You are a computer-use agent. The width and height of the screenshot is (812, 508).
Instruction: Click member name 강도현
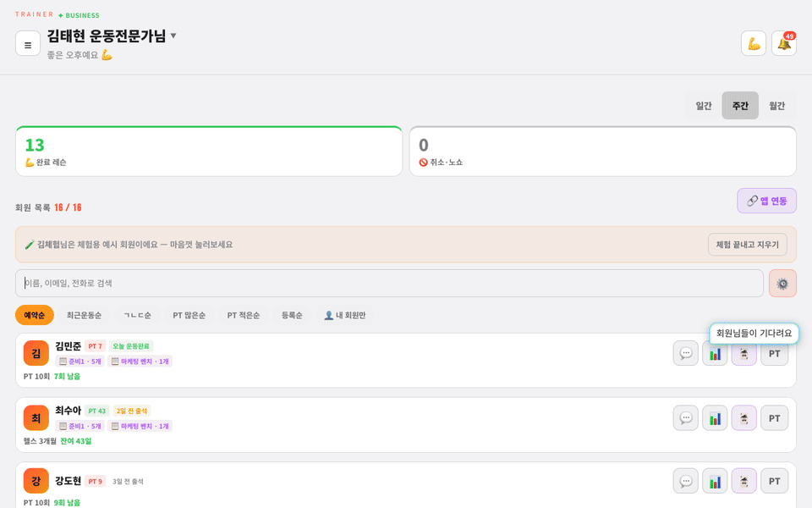(x=68, y=481)
